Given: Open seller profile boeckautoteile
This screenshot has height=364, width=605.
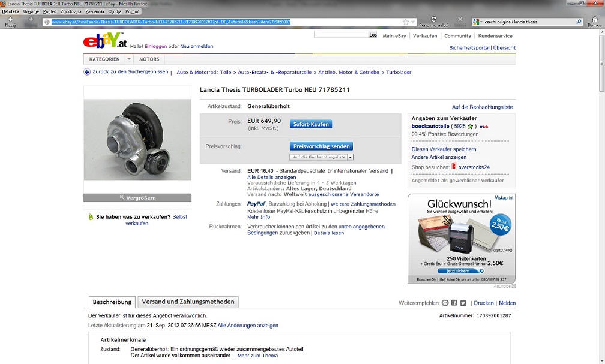Looking at the screenshot, I should pos(430,126).
